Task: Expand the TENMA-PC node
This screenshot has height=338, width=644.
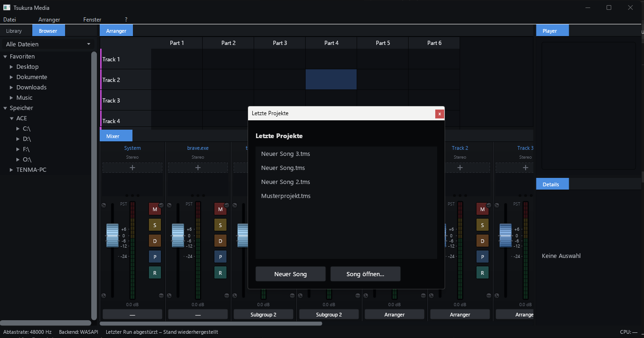Action: (12, 170)
